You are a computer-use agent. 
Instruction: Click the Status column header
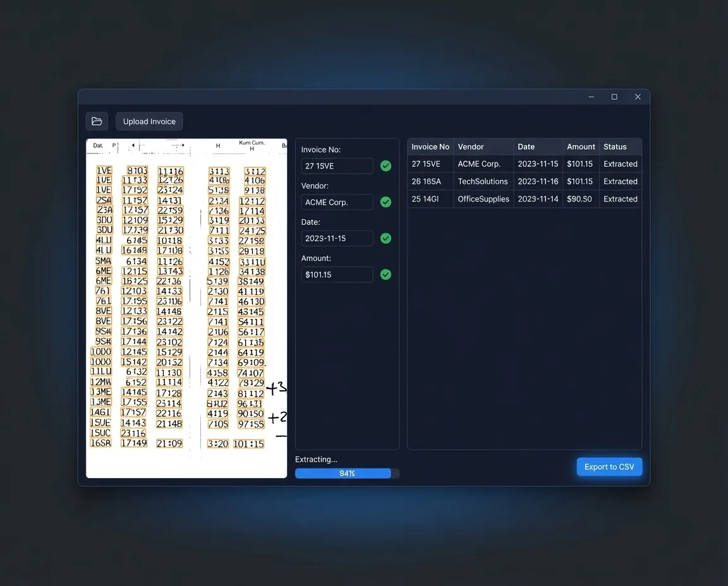point(621,146)
